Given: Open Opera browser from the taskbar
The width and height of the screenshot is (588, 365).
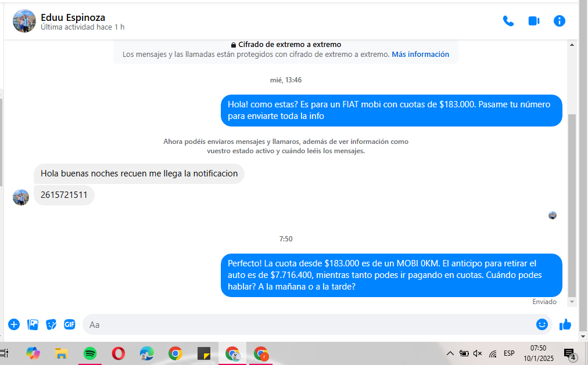Looking at the screenshot, I should tap(119, 353).
